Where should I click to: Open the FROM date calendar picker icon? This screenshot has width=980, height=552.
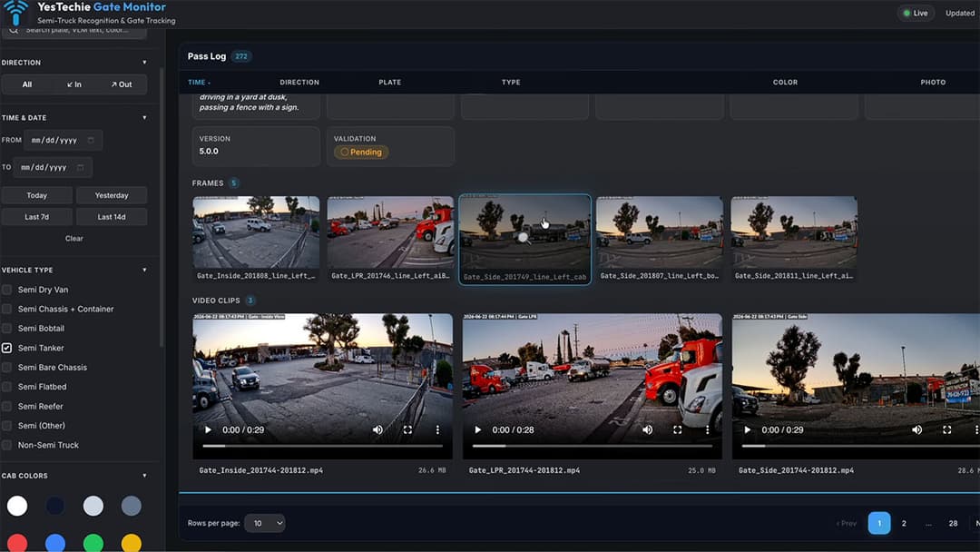point(91,140)
